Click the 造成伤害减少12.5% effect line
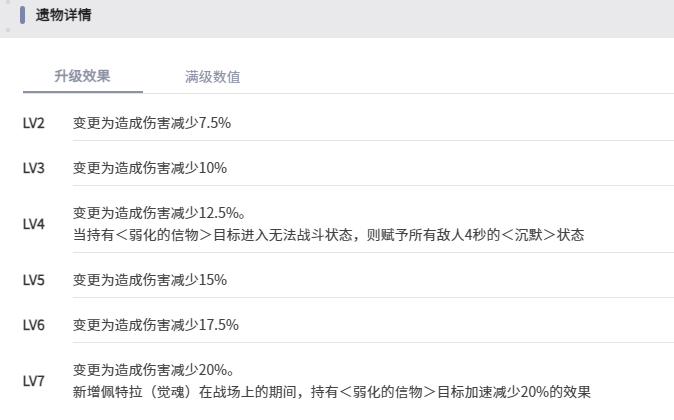Screen dimensions: 674x420 click(159, 213)
